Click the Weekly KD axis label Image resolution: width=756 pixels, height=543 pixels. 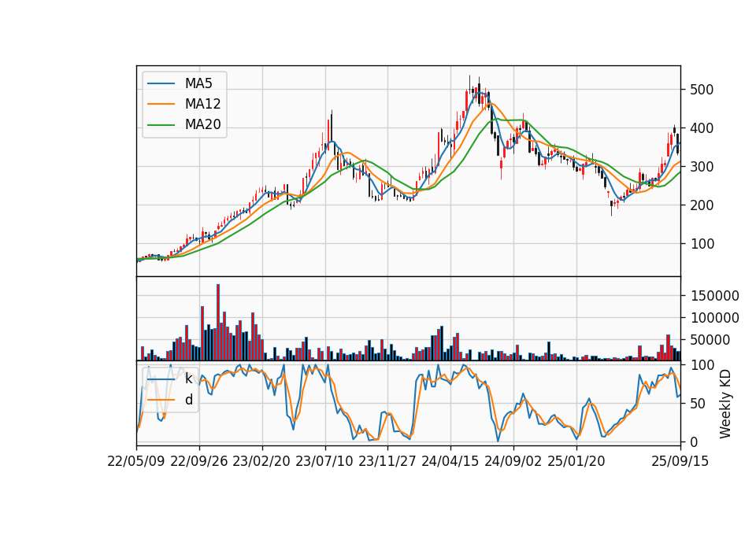click(x=725, y=404)
